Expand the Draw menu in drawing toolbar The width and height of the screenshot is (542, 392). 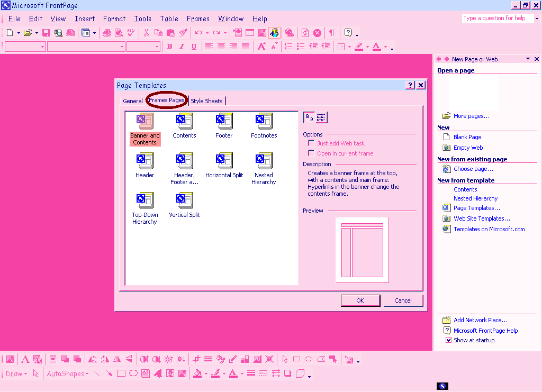coord(16,373)
